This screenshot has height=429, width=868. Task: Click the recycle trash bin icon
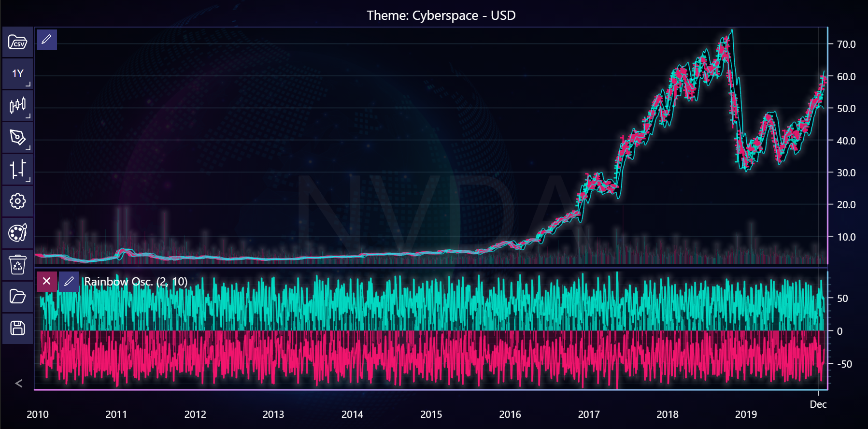click(x=17, y=265)
